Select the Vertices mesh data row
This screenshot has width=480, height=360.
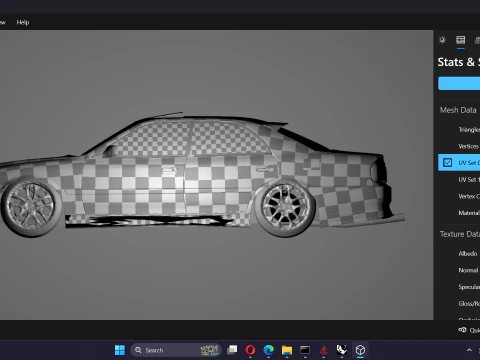tap(459, 146)
